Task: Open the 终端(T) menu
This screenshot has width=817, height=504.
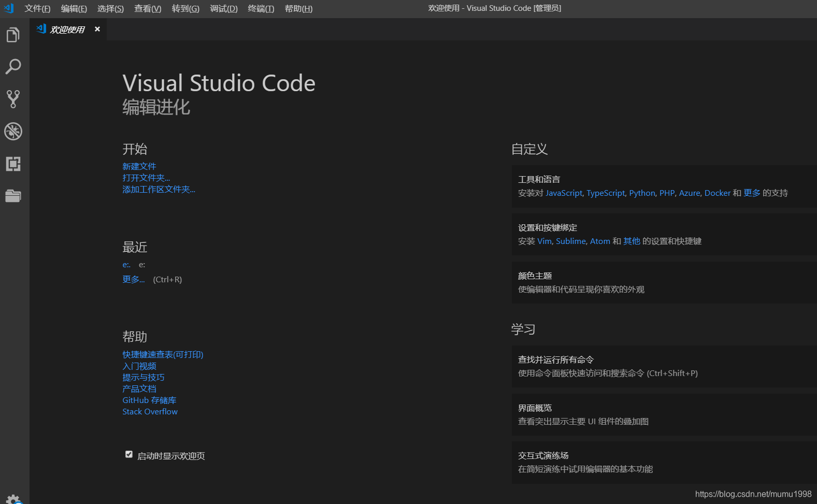Action: point(261,9)
